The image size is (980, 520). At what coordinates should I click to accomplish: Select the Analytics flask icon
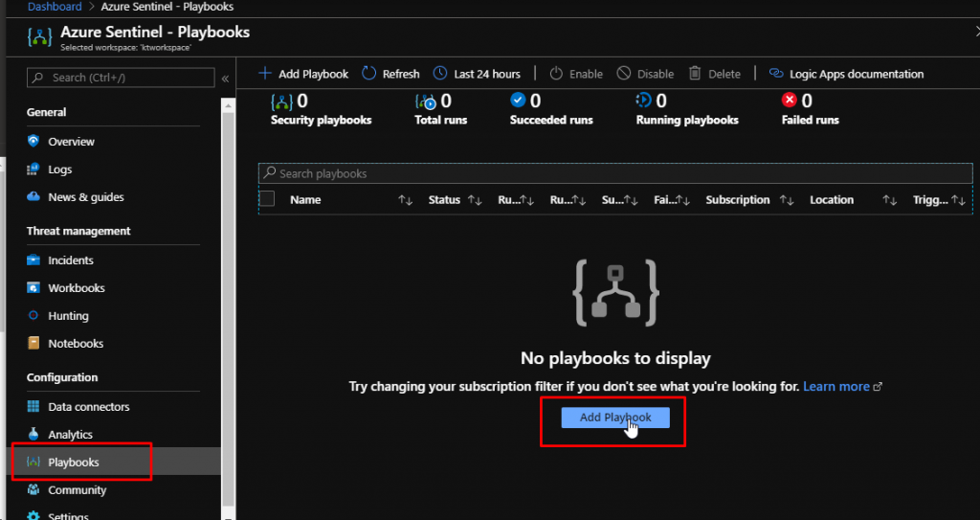[33, 435]
